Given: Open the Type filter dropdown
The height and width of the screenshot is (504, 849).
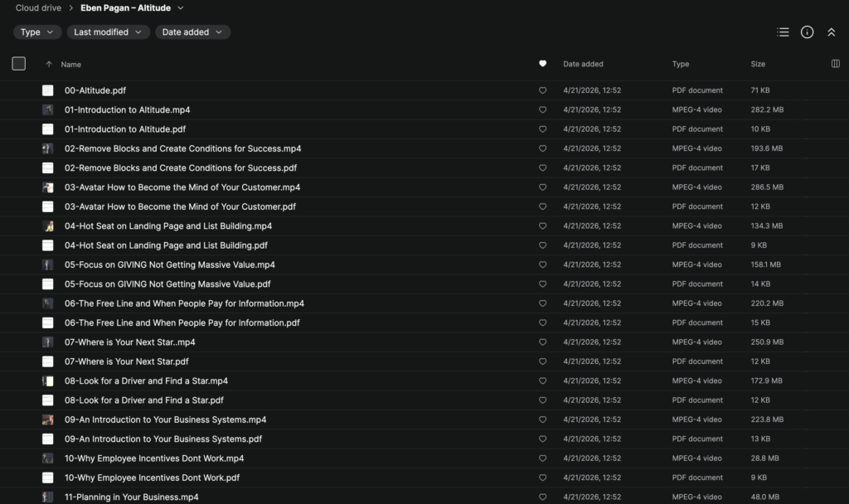Looking at the screenshot, I should 36,32.
